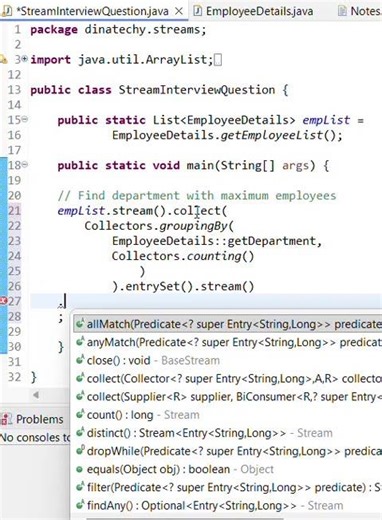
Task: Open the EmployeeDetails.java tab
Action: coord(259,11)
